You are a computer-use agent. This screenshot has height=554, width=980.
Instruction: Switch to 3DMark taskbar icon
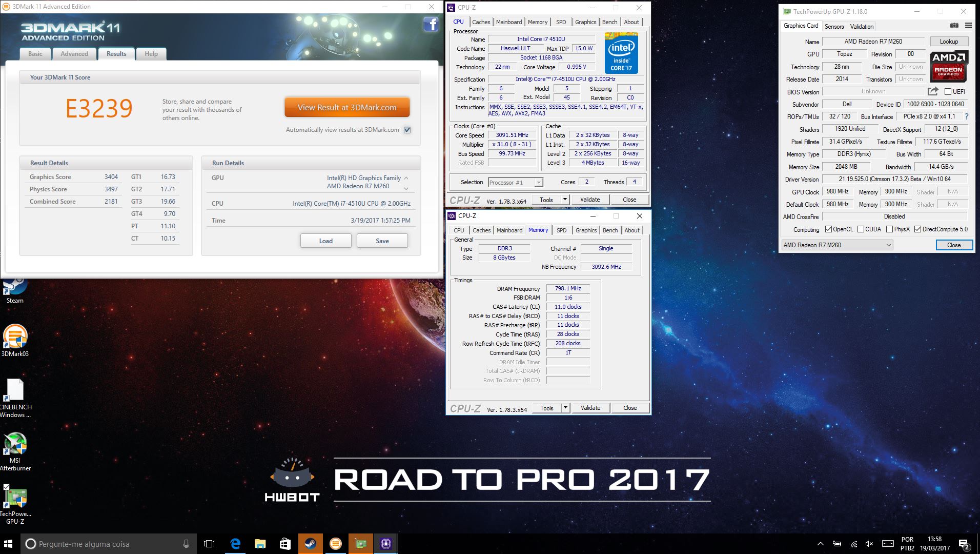335,544
